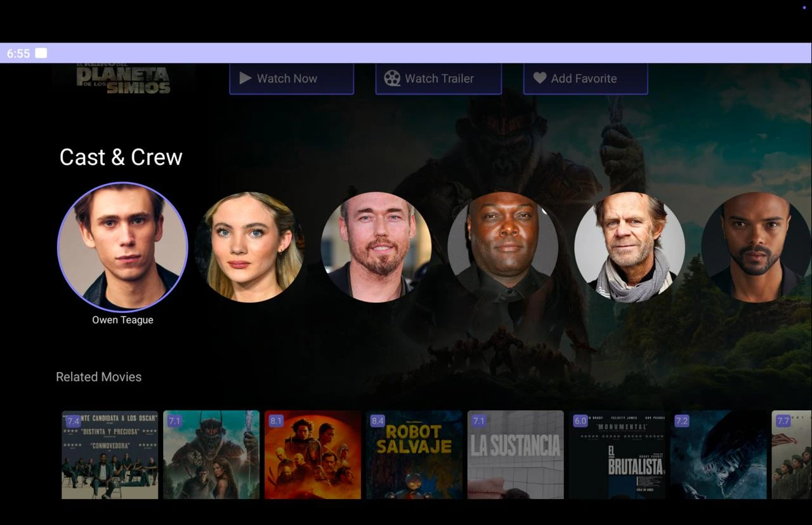812x525 pixels.
Task: Click the Cast & Crew heading
Action: coord(121,157)
